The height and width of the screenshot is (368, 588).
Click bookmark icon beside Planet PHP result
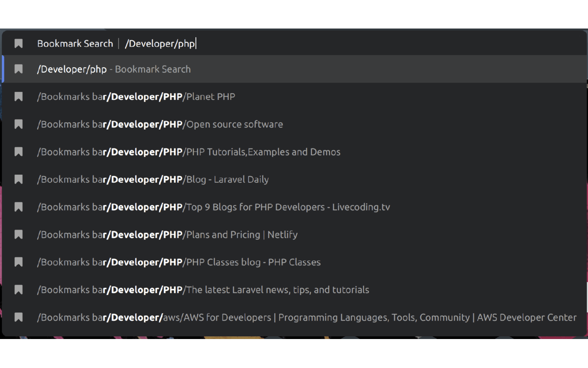(18, 97)
